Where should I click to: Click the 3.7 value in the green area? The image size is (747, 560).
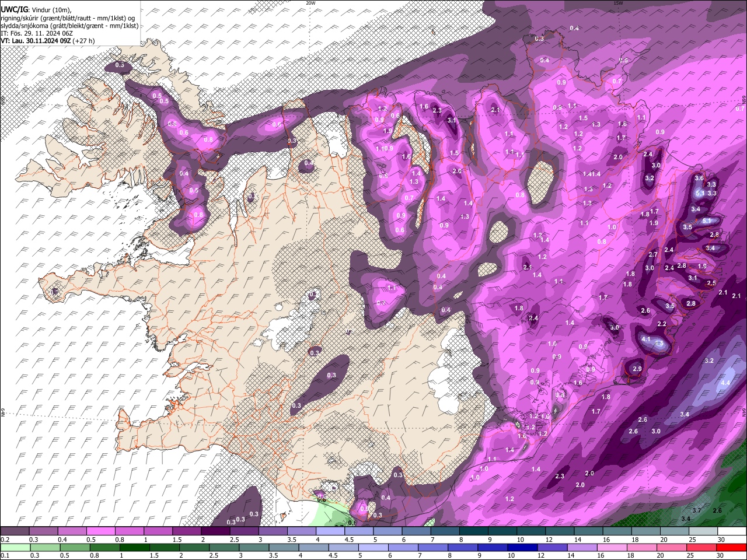point(696,510)
